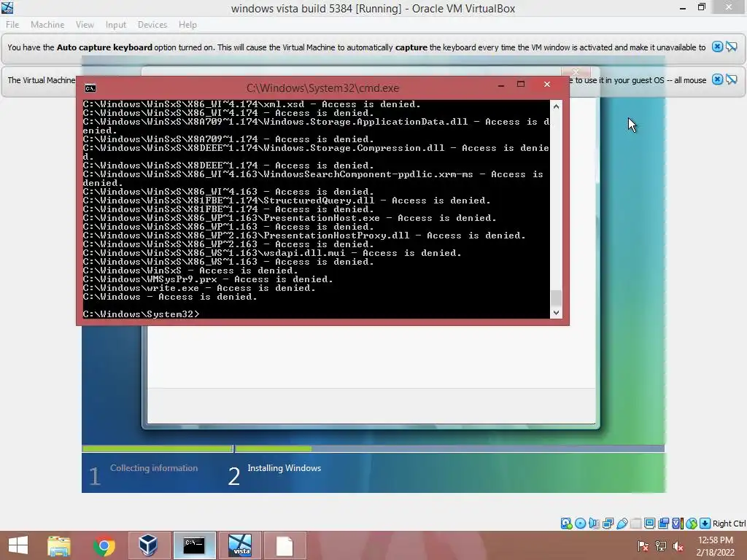Image resolution: width=747 pixels, height=560 pixels.
Task: Click the console vertical scrollbar thumb
Action: 556,297
